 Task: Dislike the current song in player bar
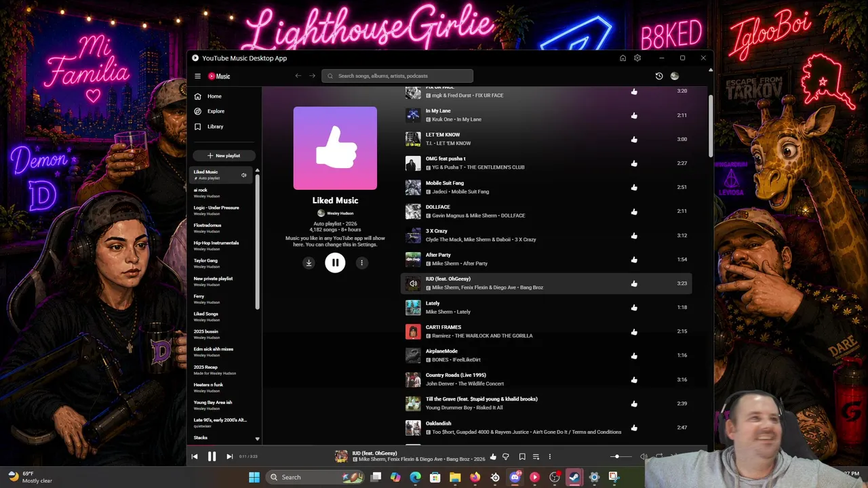pos(506,457)
